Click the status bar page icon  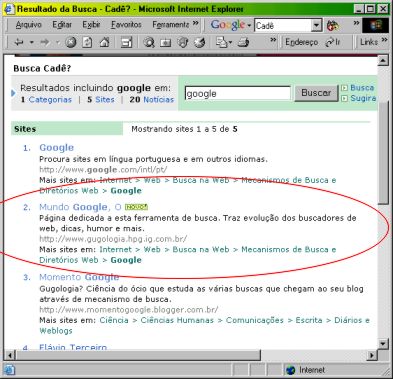pos(9,370)
